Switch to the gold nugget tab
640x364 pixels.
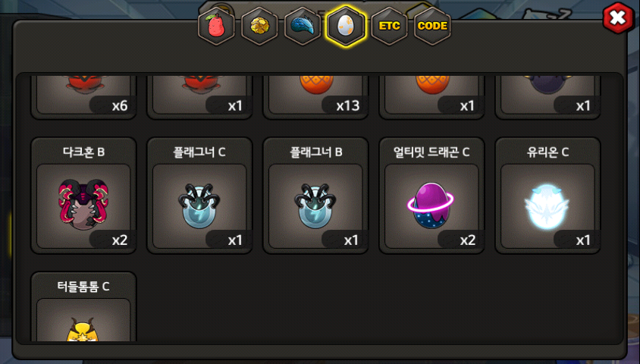pos(259,26)
